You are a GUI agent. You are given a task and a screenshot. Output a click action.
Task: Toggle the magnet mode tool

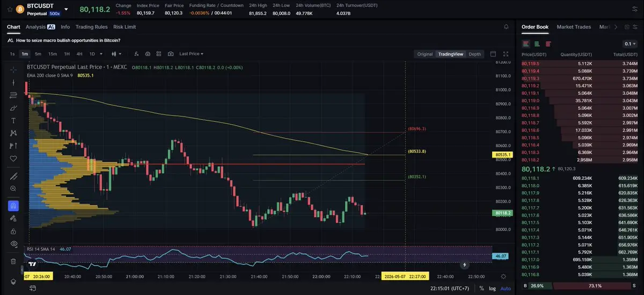[13, 206]
